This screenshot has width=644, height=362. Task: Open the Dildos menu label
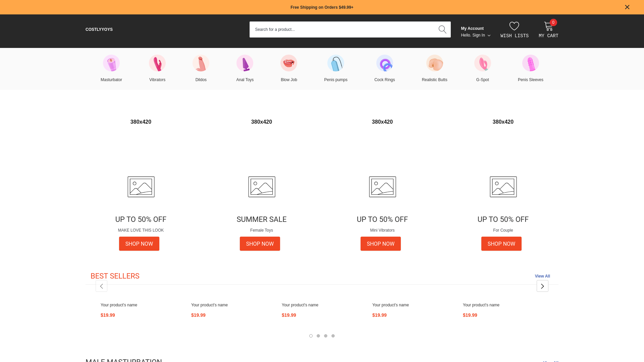[x=201, y=80]
